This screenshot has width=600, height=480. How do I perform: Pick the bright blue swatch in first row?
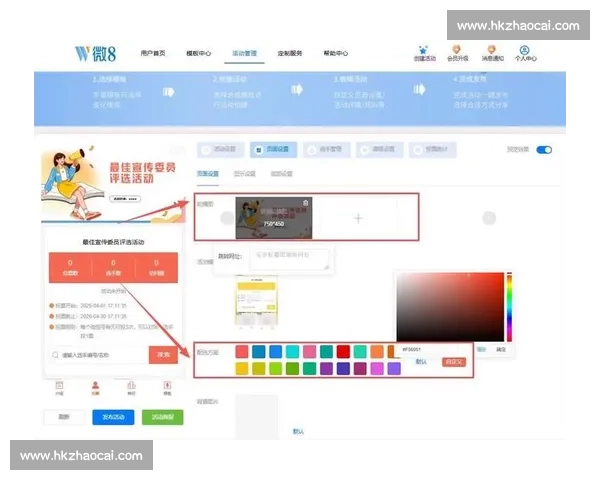click(276, 351)
